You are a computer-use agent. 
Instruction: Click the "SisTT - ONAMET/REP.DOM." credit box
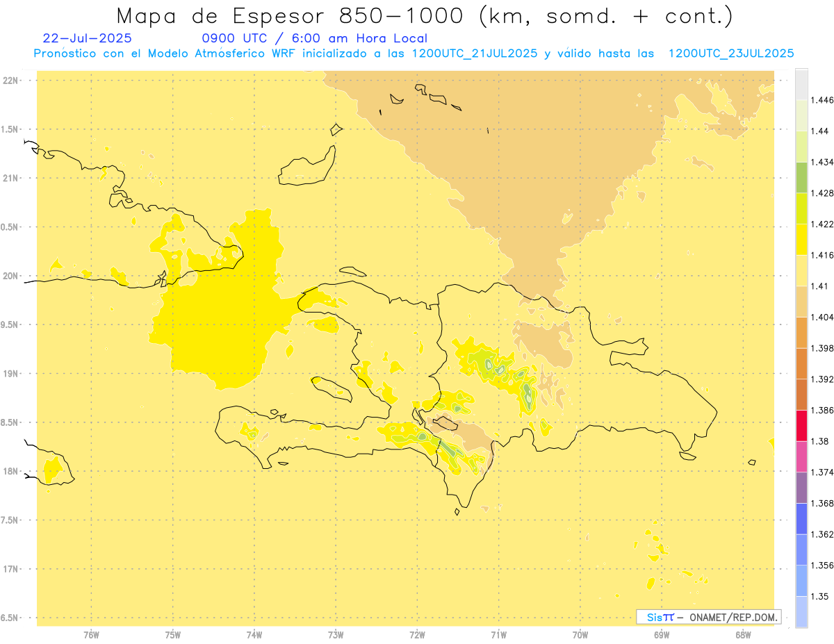click(709, 617)
